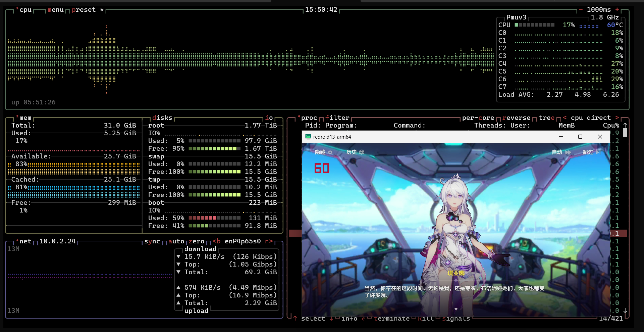Click the C6 core row
This screenshot has width=644, height=332.
[x=561, y=79]
